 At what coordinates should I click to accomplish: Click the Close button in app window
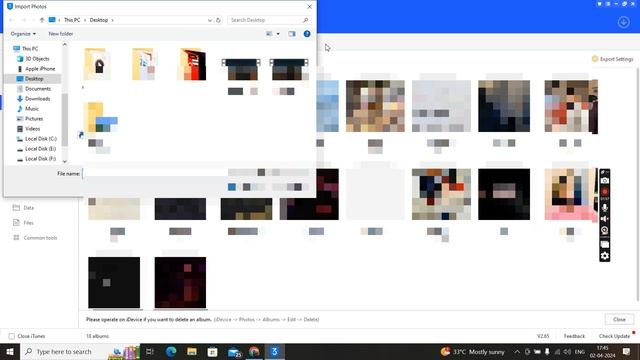pyautogui.click(x=619, y=320)
